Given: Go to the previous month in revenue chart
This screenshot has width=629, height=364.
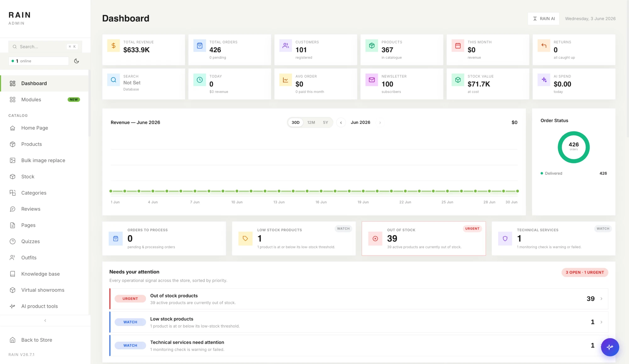Looking at the screenshot, I should pos(341,123).
